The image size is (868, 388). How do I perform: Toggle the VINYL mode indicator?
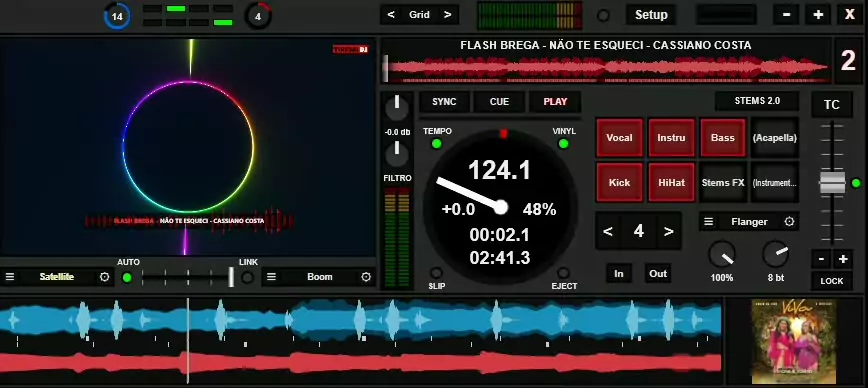point(564,144)
